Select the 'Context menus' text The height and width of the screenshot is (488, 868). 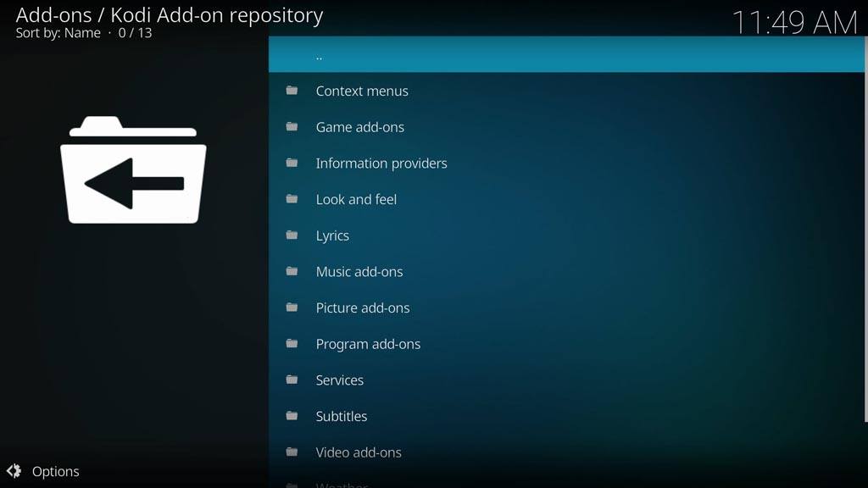pyautogui.click(x=362, y=91)
